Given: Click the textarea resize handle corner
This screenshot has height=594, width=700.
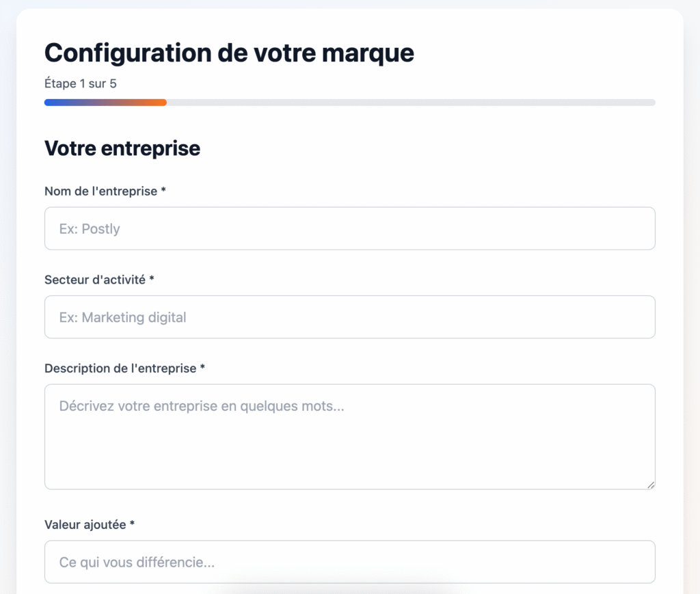Looking at the screenshot, I should click(650, 485).
